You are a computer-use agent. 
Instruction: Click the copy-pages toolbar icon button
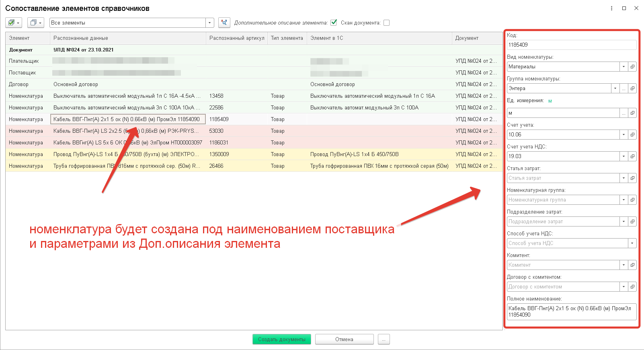[35, 23]
